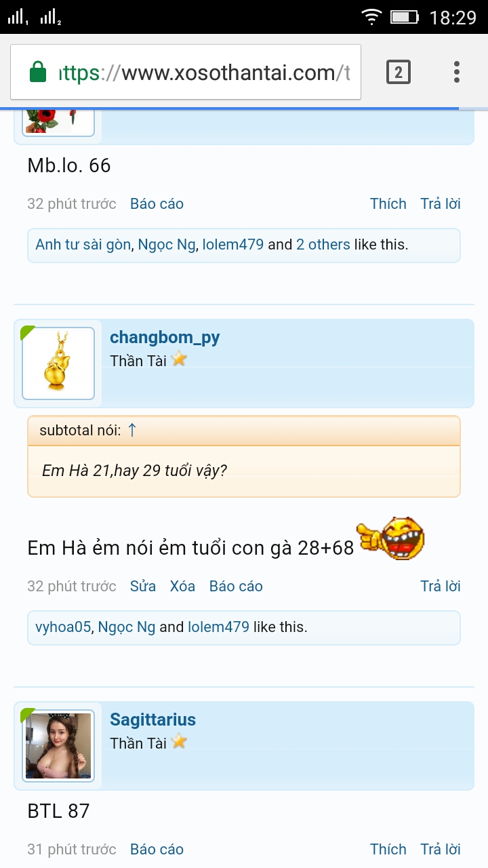
Task: Tap the up arrow beside subtotal nói
Action: pos(132,430)
